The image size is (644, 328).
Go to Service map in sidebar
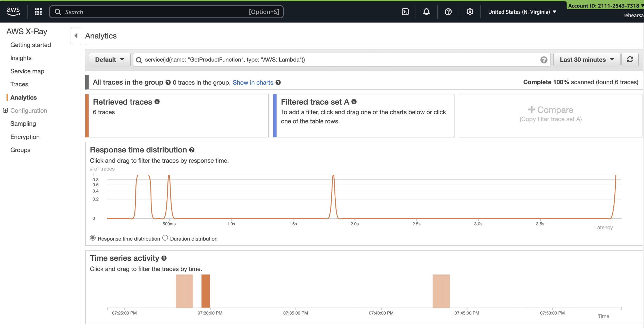click(x=27, y=71)
